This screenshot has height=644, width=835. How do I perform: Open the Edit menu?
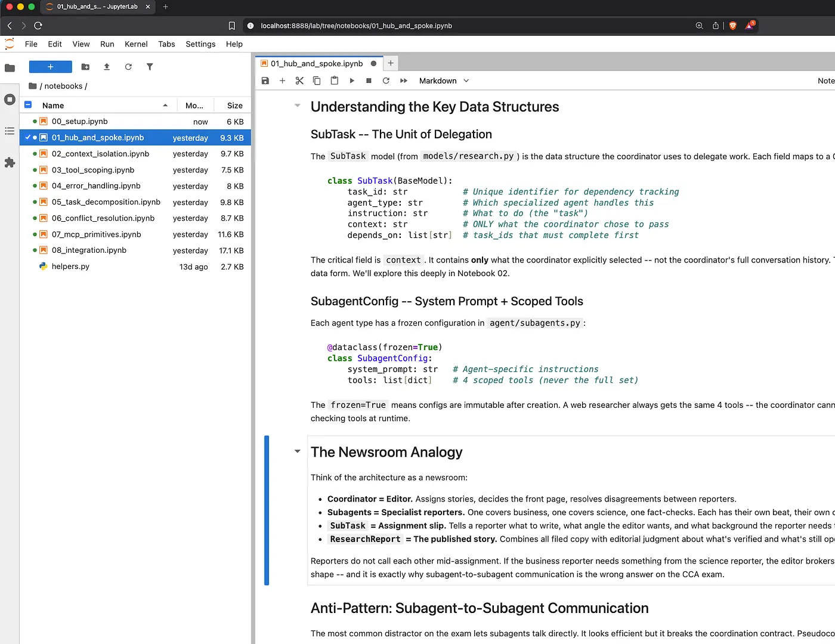[x=55, y=44]
